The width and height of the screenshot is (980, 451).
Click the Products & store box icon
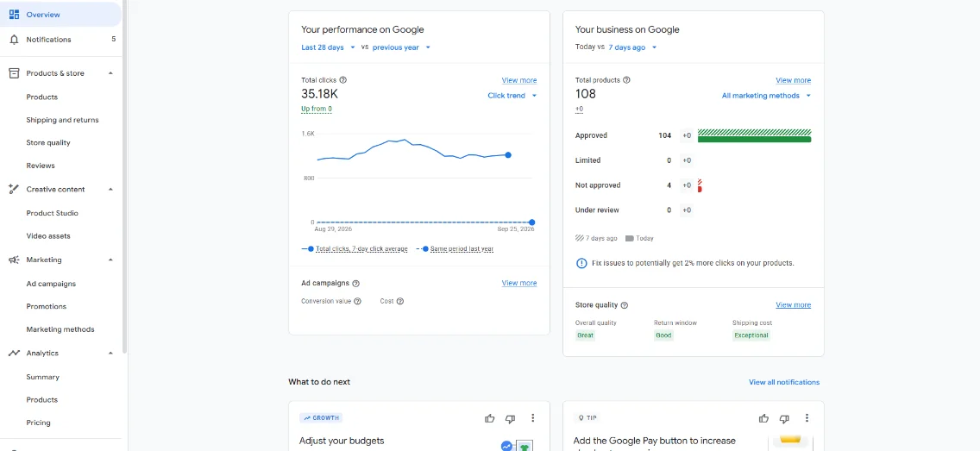coord(14,73)
